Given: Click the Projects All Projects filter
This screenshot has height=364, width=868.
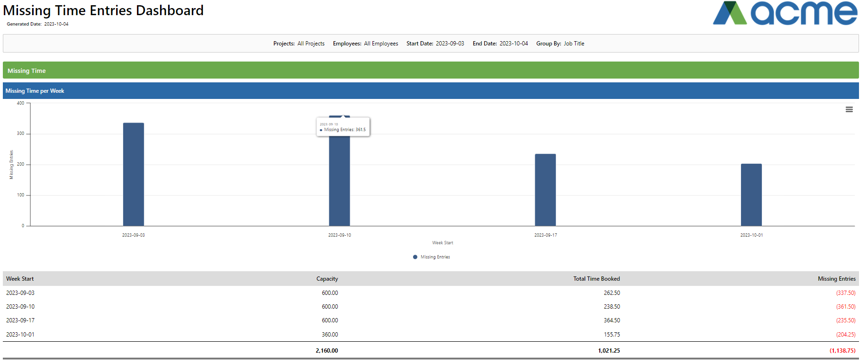Looking at the screenshot, I should pos(299,44).
